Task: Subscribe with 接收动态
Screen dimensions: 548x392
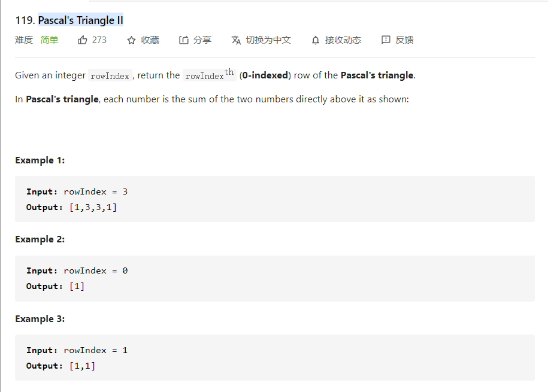Action: pyautogui.click(x=343, y=40)
